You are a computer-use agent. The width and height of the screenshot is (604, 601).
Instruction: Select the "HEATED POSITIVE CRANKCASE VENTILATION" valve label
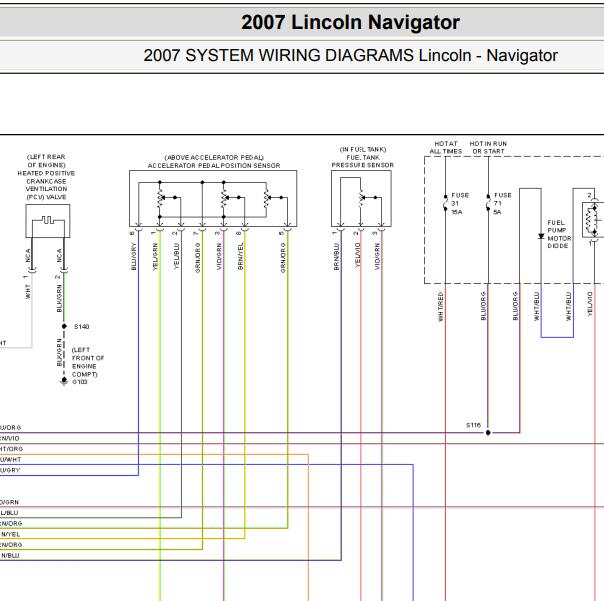[46, 181]
